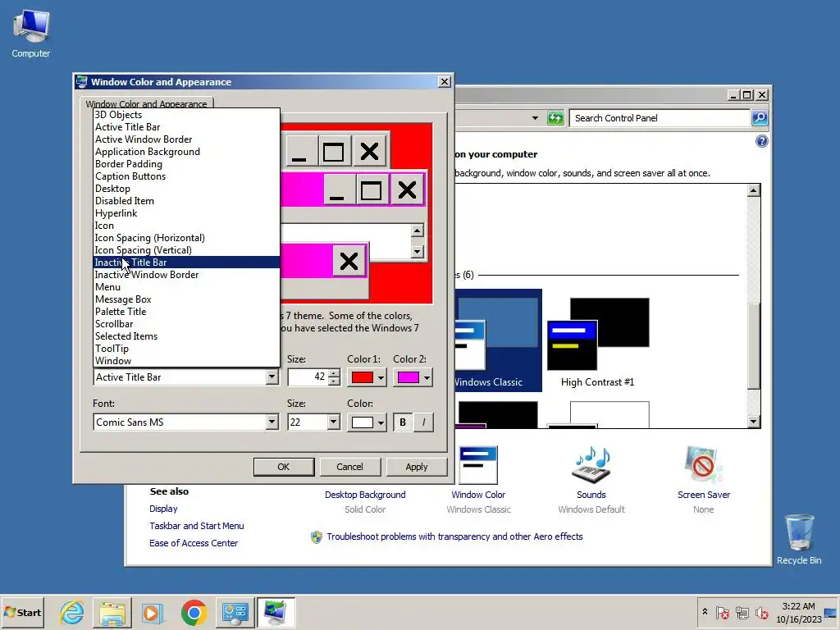Toggle the Bold font button
The height and width of the screenshot is (630, 840).
click(x=403, y=422)
